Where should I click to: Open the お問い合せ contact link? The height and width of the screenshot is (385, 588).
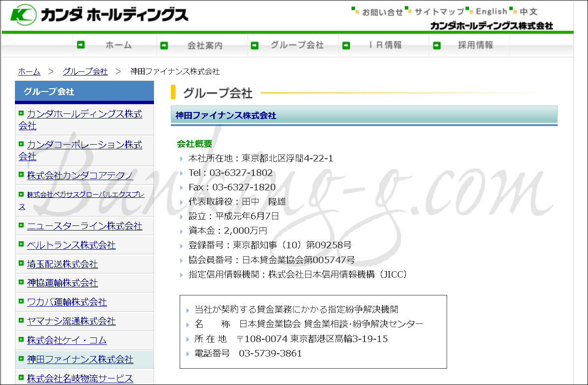coord(382,12)
